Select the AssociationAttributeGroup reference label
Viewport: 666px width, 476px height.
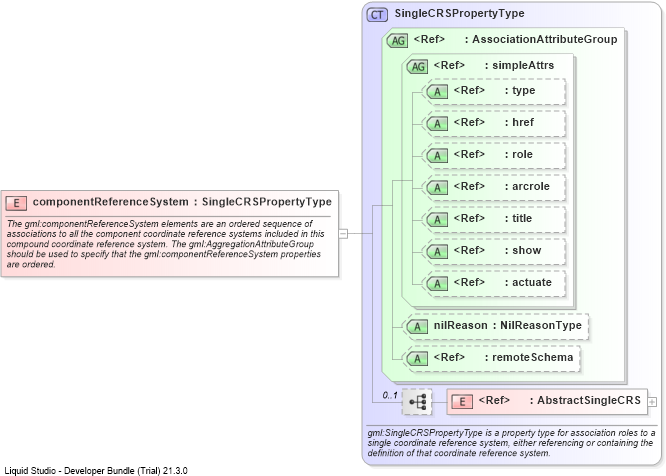click(515, 39)
